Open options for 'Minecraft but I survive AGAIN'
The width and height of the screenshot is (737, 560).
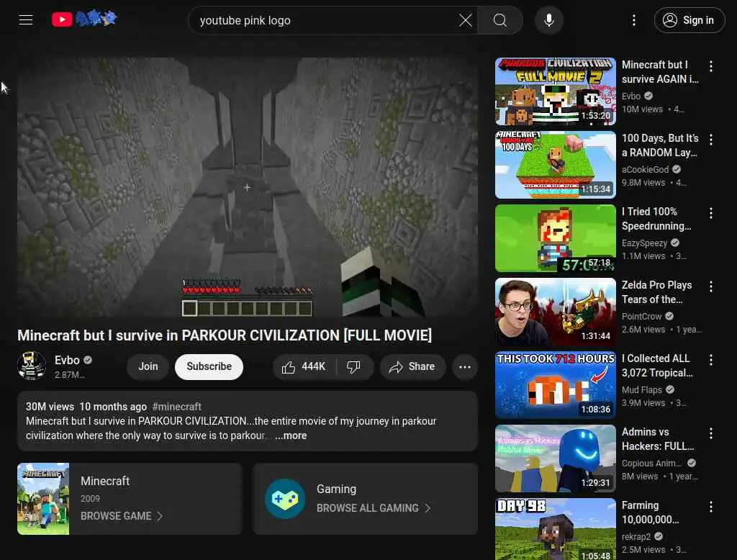tap(710, 66)
